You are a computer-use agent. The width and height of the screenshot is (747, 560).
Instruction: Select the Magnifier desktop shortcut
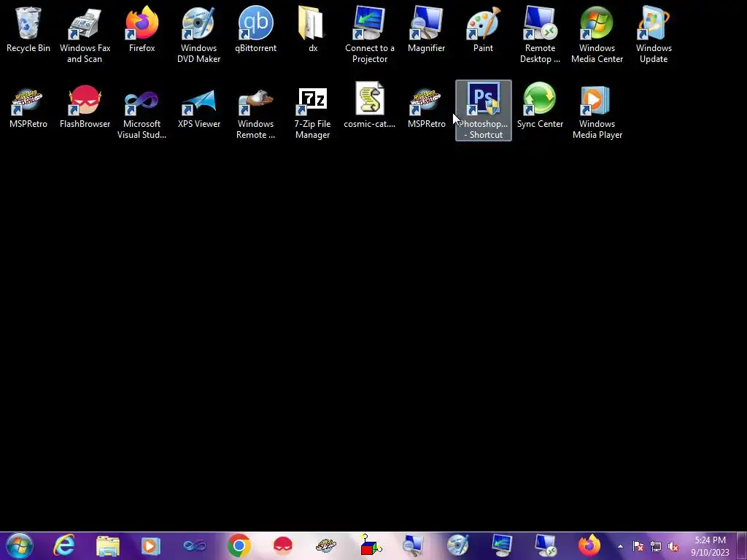[x=426, y=29]
